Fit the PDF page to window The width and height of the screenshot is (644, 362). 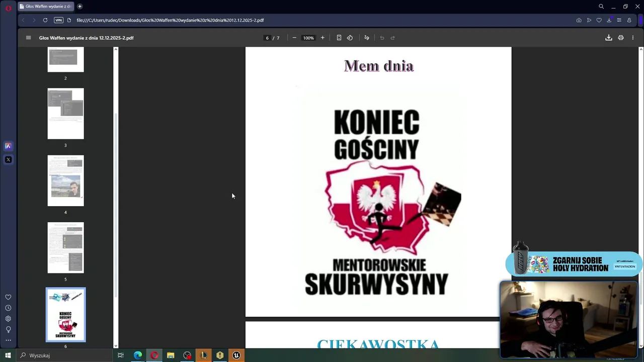pos(339,38)
